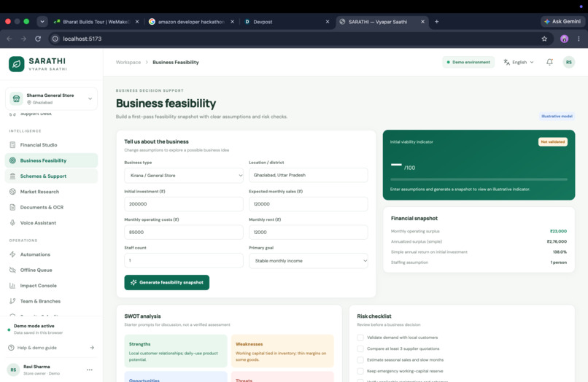This screenshot has width=588, height=382.
Task: Click the translate language icon
Action: click(506, 62)
